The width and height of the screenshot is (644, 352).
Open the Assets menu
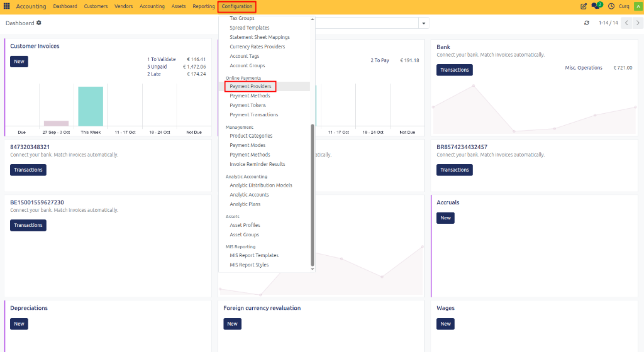click(x=179, y=6)
